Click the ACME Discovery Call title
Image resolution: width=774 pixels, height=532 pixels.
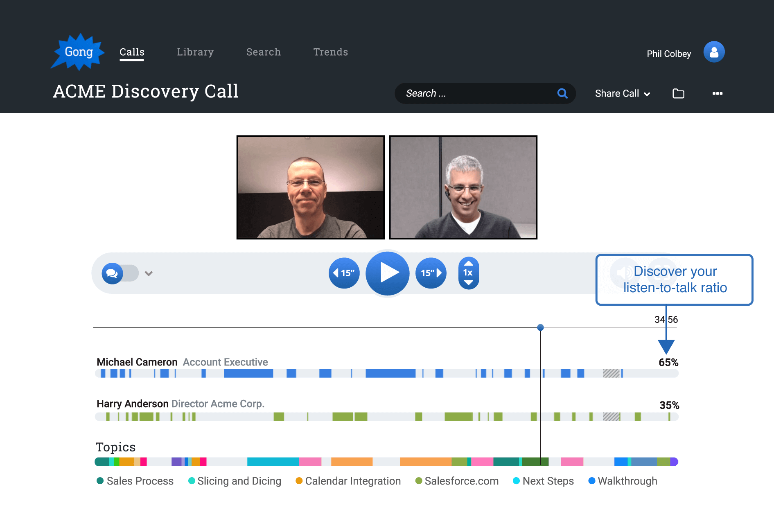pos(146,91)
